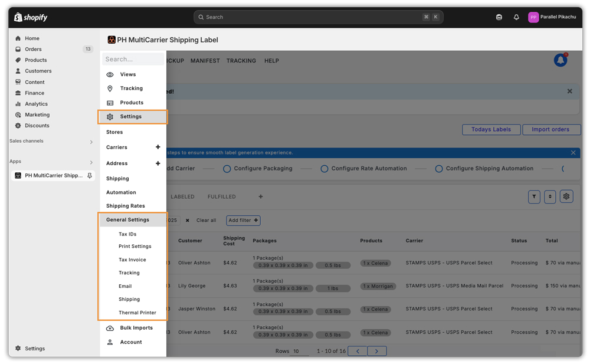
Task: Click the Todays Labels button
Action: pos(491,129)
